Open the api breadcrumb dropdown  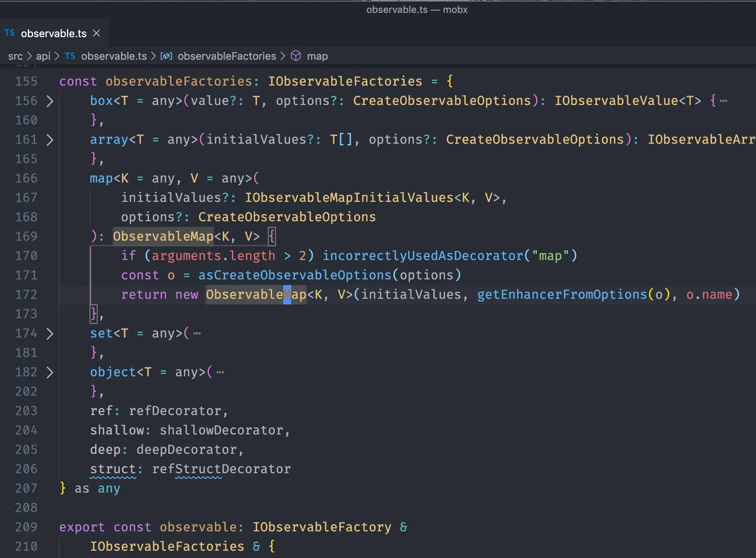(44, 56)
